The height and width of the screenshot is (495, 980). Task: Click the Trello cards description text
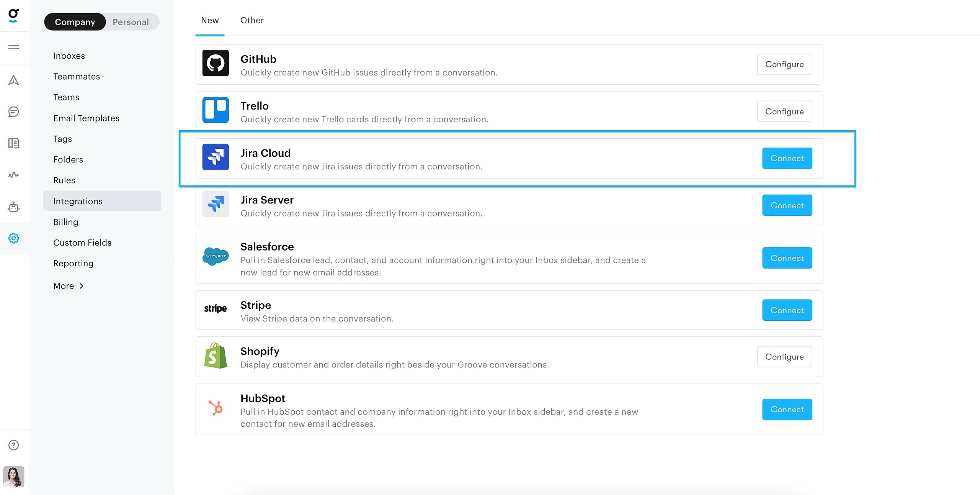[364, 119]
